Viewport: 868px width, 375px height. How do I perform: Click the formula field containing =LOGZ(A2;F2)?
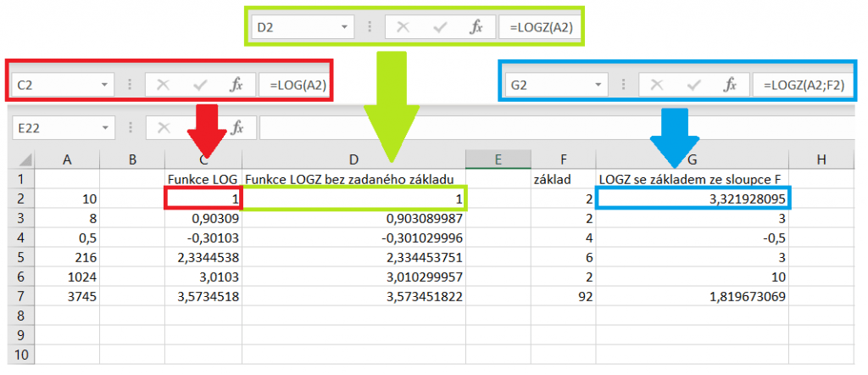801,85
